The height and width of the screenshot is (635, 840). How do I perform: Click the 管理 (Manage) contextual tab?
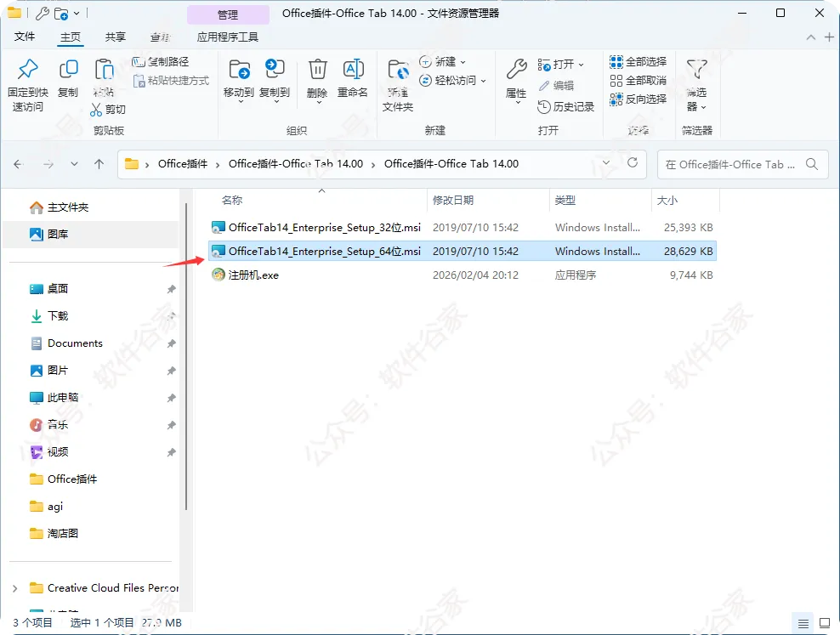pyautogui.click(x=228, y=14)
